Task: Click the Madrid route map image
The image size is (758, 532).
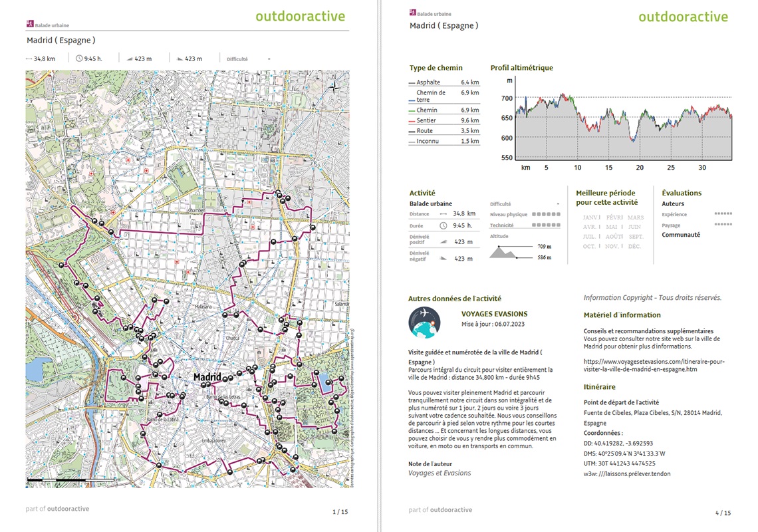Action: (188, 279)
